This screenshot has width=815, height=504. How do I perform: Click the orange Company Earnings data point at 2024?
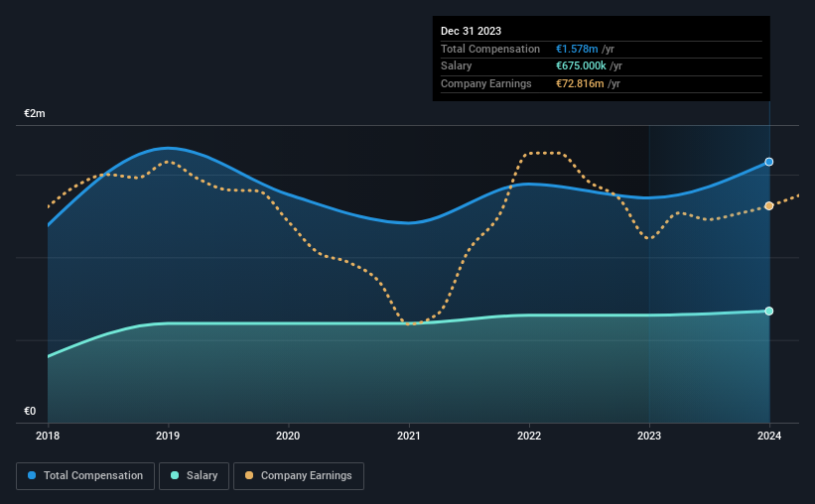click(768, 206)
